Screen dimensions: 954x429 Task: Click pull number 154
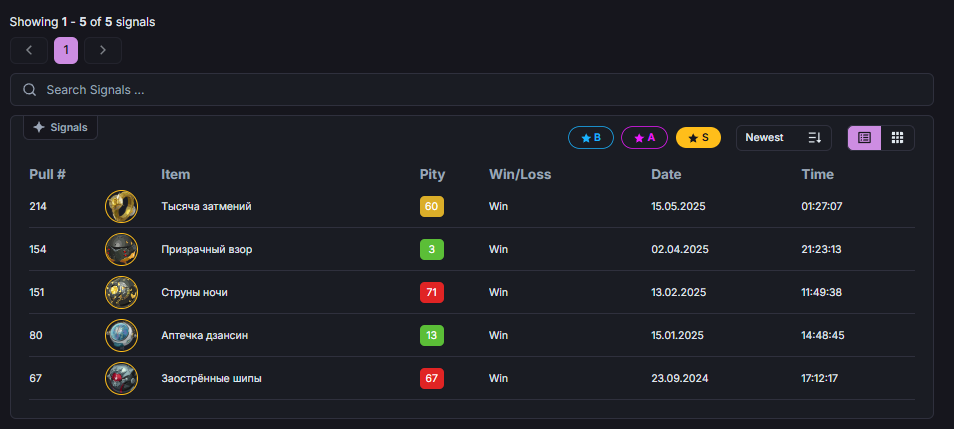point(38,249)
